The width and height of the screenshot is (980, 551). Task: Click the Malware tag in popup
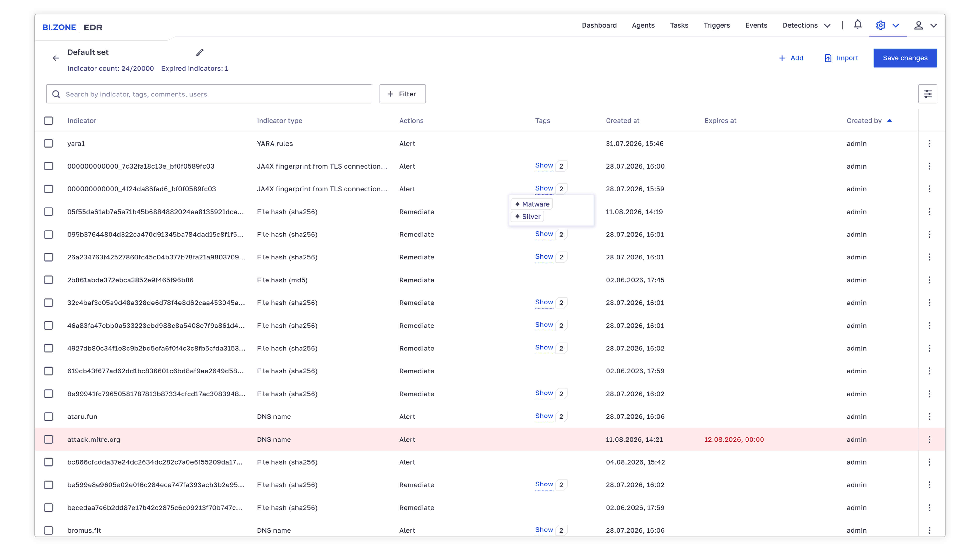tap(532, 204)
